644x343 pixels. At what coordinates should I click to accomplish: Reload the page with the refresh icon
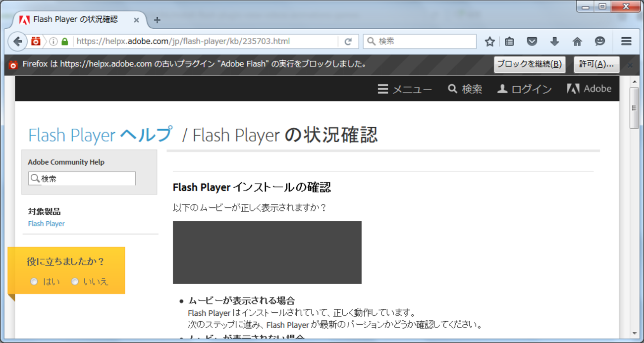pyautogui.click(x=348, y=42)
